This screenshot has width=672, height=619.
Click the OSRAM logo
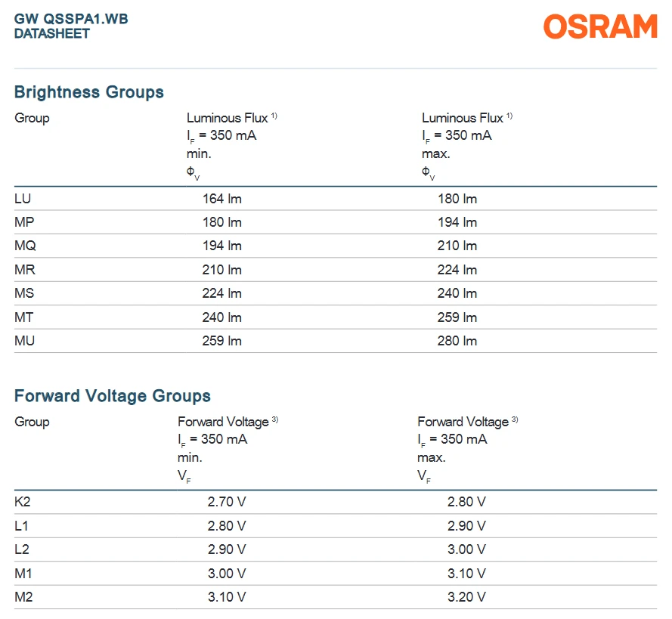(600, 26)
